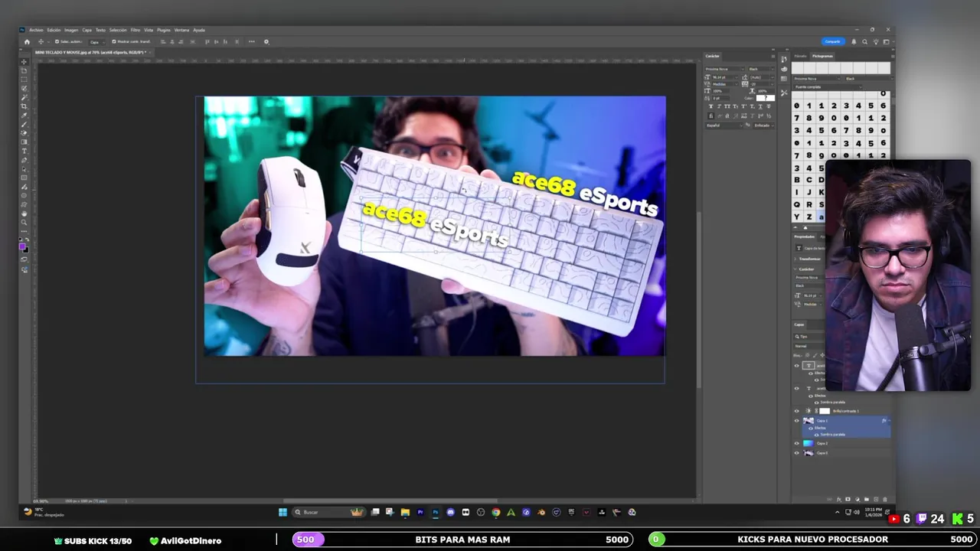
Task: Open Normal blend mode dropdown in Layers
Action: [x=808, y=346]
